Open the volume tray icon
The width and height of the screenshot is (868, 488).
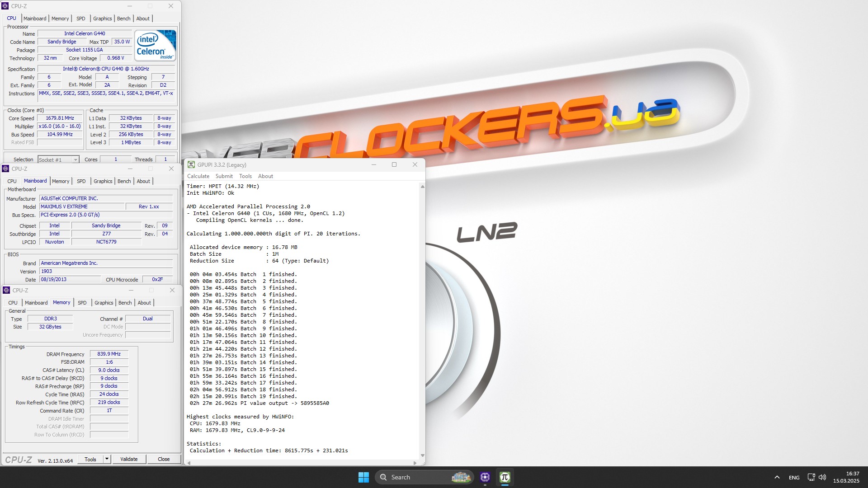click(x=822, y=477)
